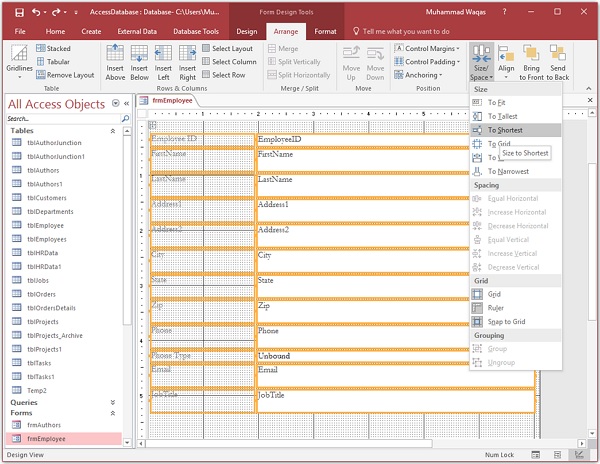This screenshot has width=600, height=464.
Task: Toggle the Grid option in the Size/Space menu
Action: [x=494, y=294]
